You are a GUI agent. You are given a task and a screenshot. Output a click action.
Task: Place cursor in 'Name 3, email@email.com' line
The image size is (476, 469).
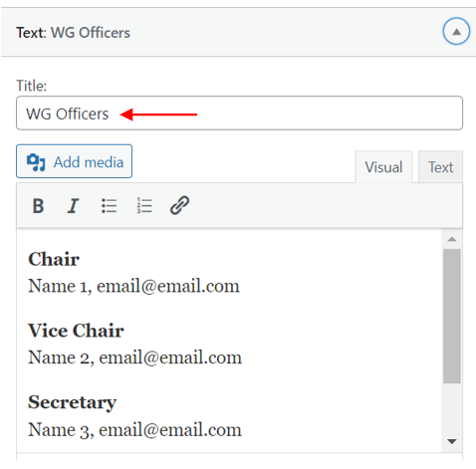[134, 430]
